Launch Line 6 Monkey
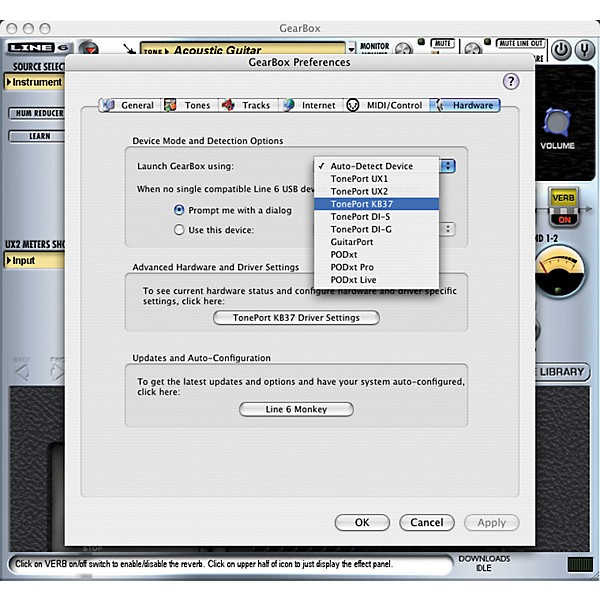Viewport: 600px width, 600px height. (296, 409)
